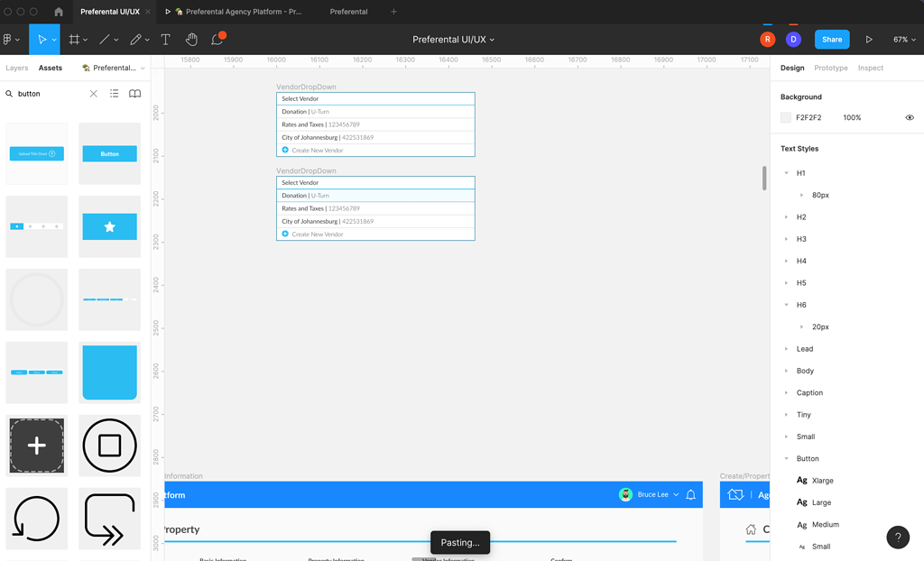Switch to the Layers tab
This screenshot has height=561, width=924.
(17, 68)
